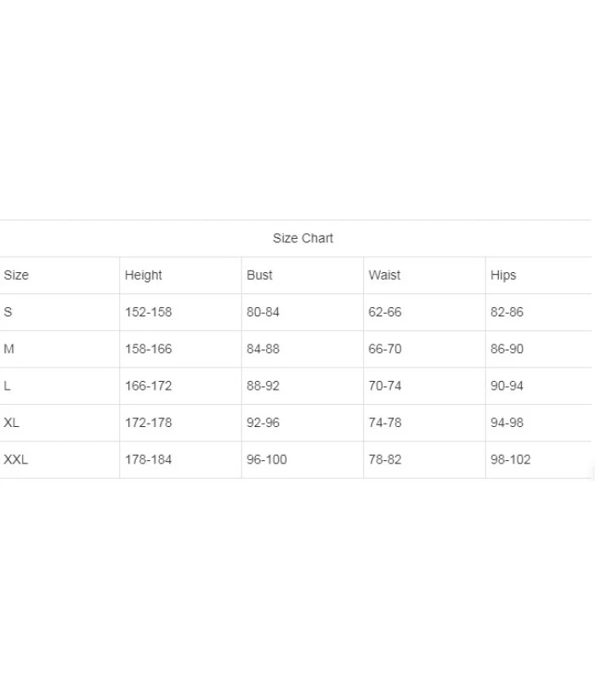Image resolution: width=595 pixels, height=700 pixels.
Task: Click height cell 178-184
Action: point(148,459)
